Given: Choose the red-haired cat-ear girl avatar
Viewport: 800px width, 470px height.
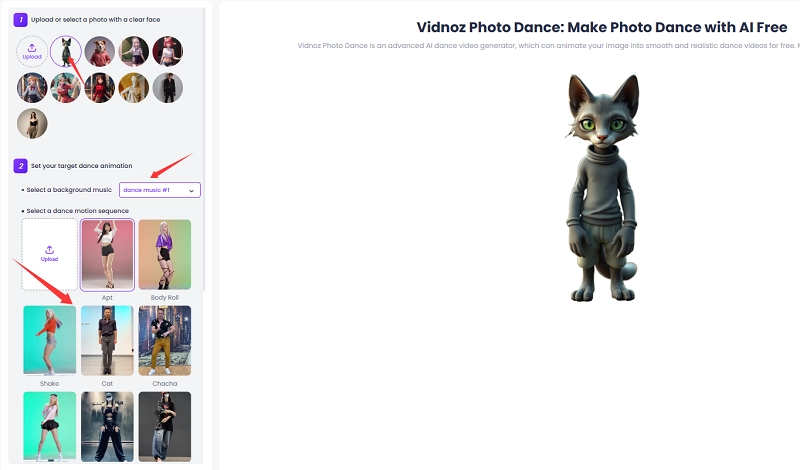Looking at the screenshot, I should click(167, 52).
